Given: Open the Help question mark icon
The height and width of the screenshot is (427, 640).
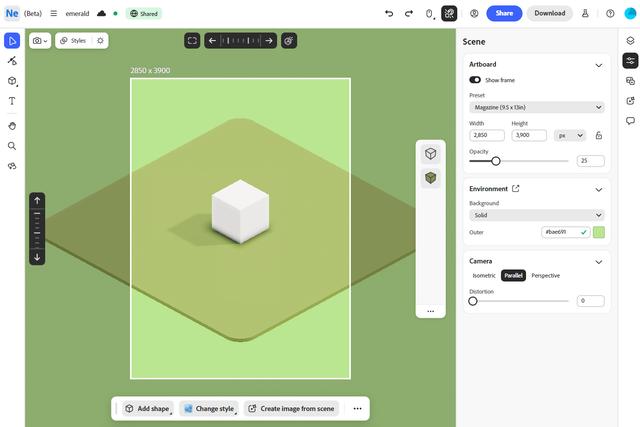Looking at the screenshot, I should pyautogui.click(x=610, y=13).
